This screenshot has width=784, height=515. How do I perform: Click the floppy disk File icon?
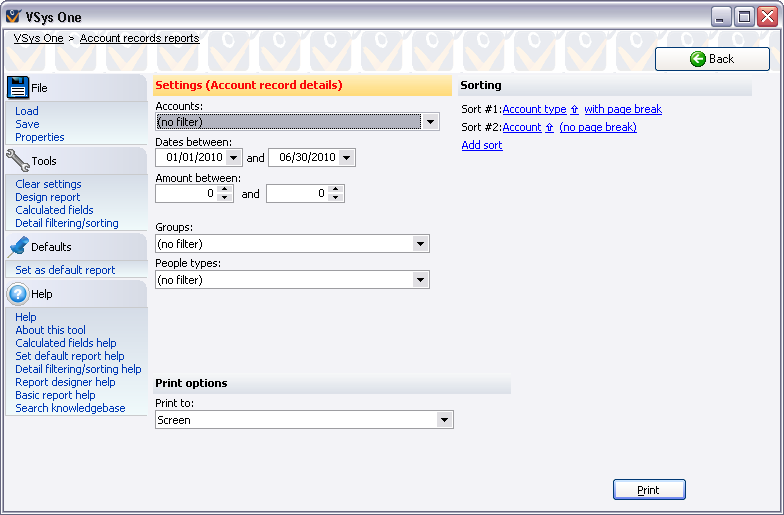18,88
